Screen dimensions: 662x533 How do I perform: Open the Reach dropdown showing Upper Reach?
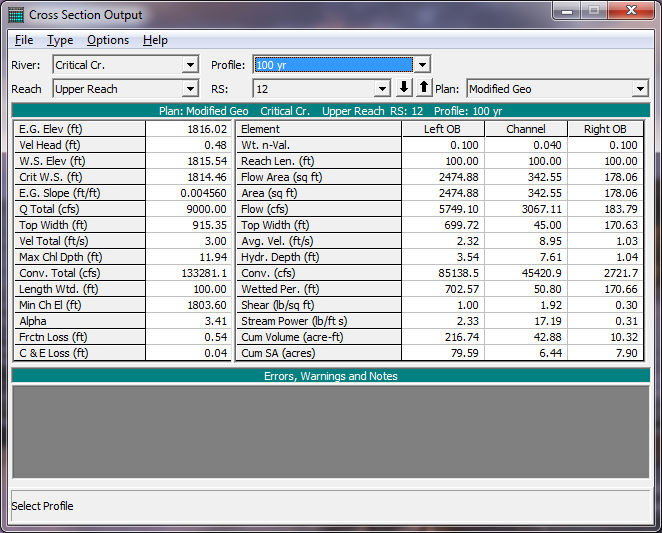[190, 89]
